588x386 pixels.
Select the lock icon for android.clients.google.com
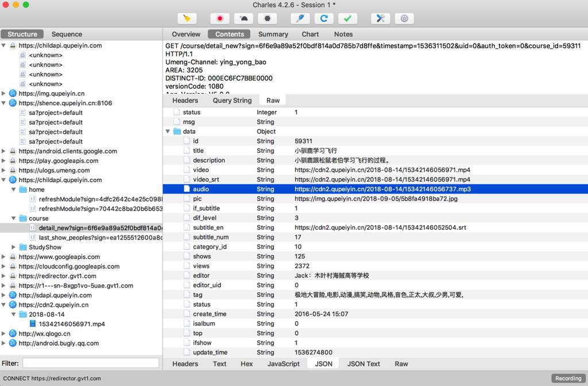pyautogui.click(x=13, y=151)
